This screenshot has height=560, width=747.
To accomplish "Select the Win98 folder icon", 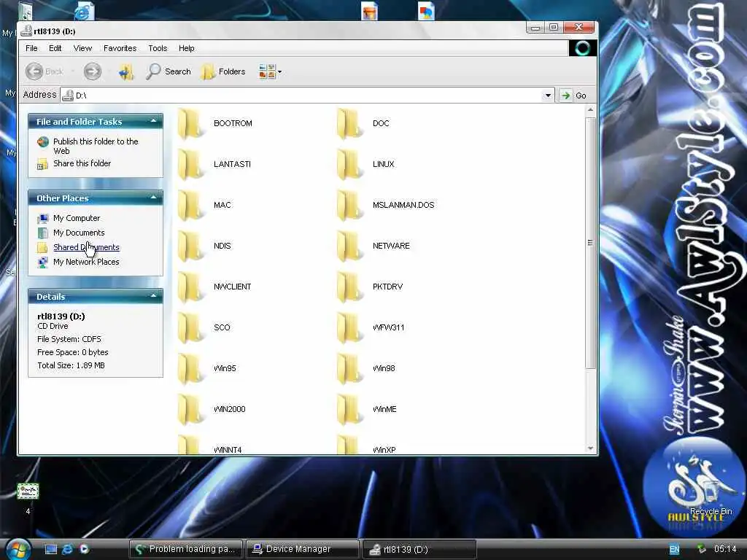I will coord(349,369).
